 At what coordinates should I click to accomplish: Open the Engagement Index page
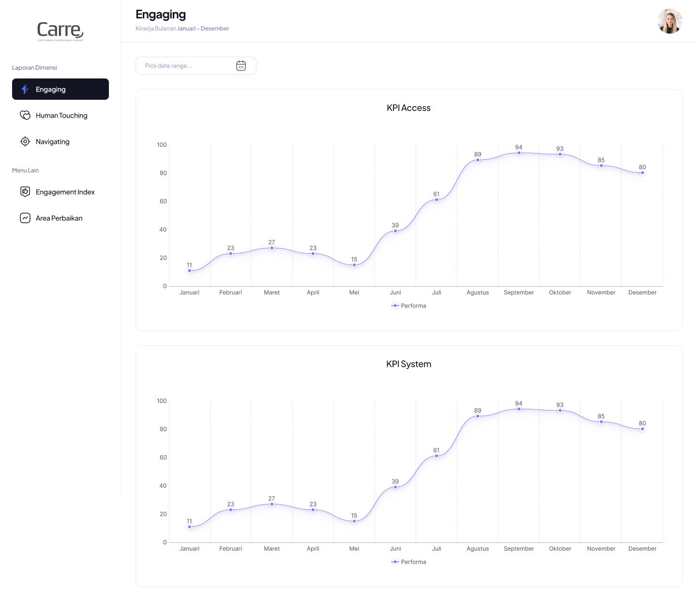point(65,192)
